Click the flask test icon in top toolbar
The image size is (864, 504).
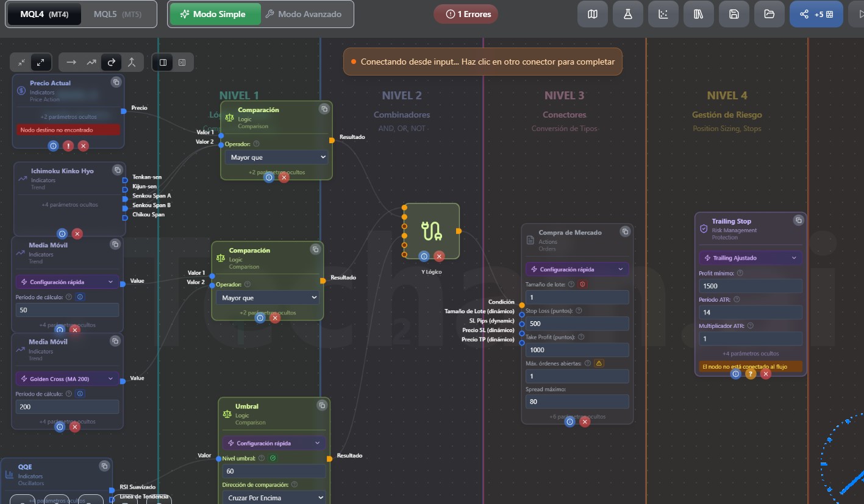[627, 14]
